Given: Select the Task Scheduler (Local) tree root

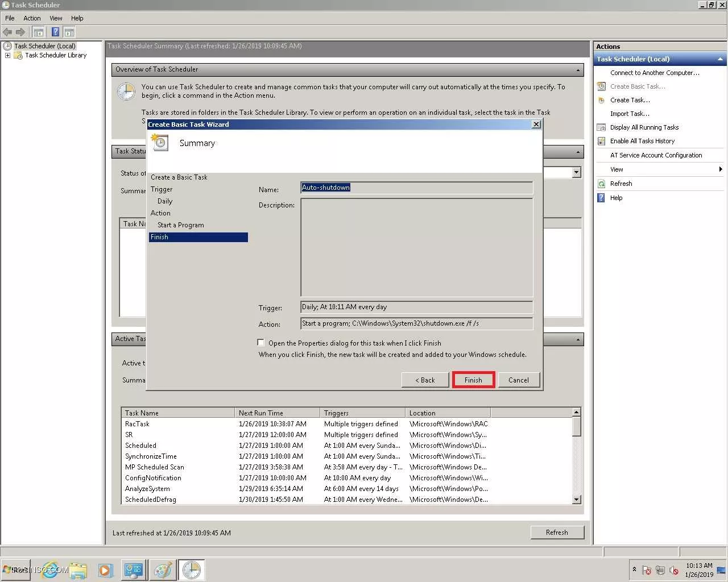Looking at the screenshot, I should coord(44,46).
